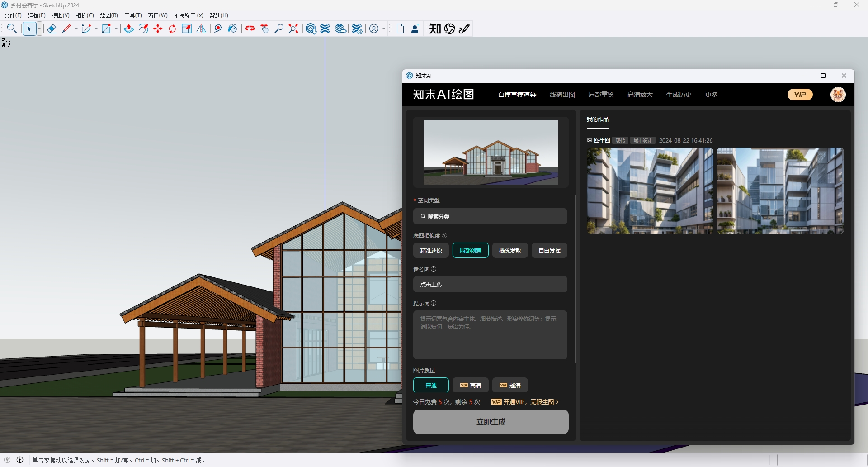This screenshot has width=868, height=467.
Task: Select the Tape Measure tool
Action: [218, 29]
